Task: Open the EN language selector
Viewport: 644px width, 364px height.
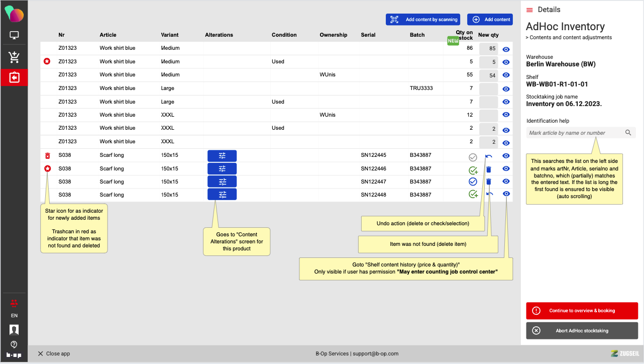Action: click(14, 316)
